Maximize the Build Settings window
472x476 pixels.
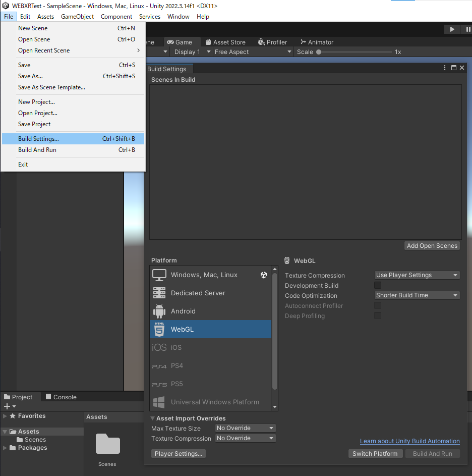[454, 68]
